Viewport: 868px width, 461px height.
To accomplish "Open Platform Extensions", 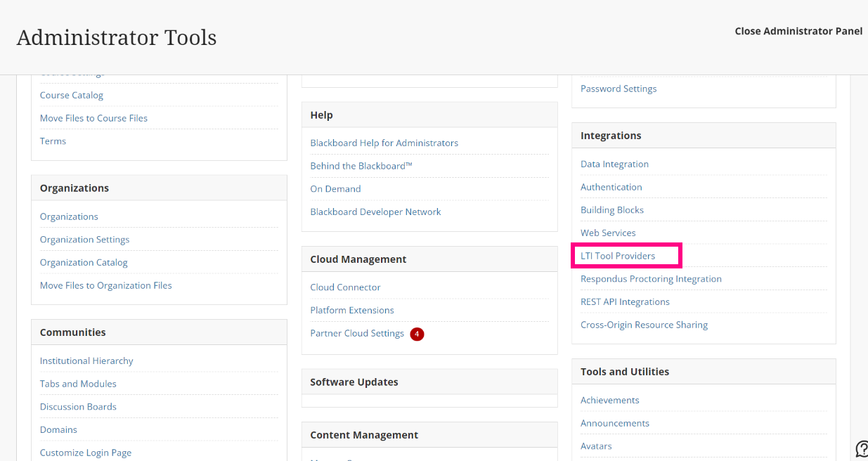I will coord(352,310).
